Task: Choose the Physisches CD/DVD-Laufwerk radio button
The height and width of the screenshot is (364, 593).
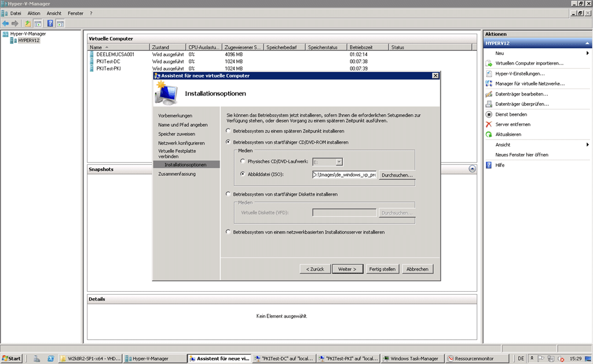Action: (x=243, y=161)
